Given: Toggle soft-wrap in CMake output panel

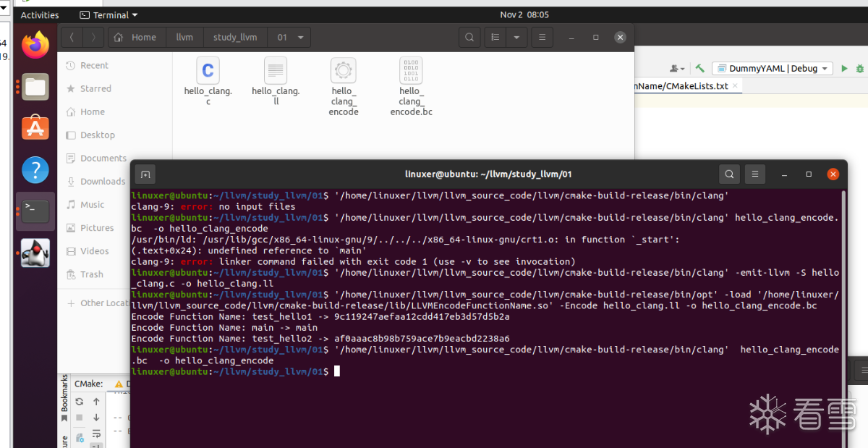Looking at the screenshot, I should (96, 434).
